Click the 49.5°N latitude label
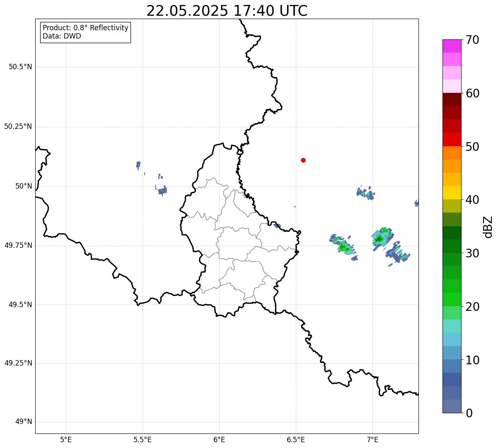The width and height of the screenshot is (498, 448). (x=20, y=305)
